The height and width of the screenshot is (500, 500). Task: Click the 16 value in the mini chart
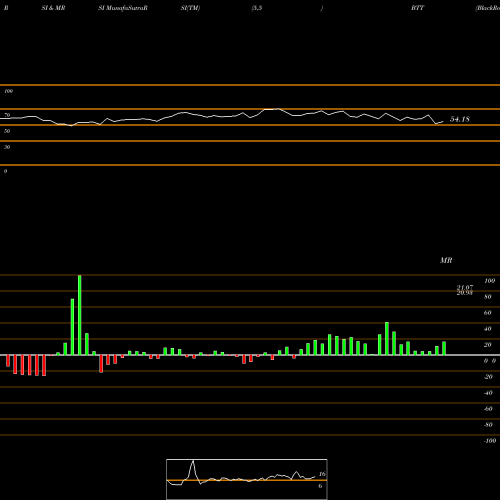(x=322, y=474)
